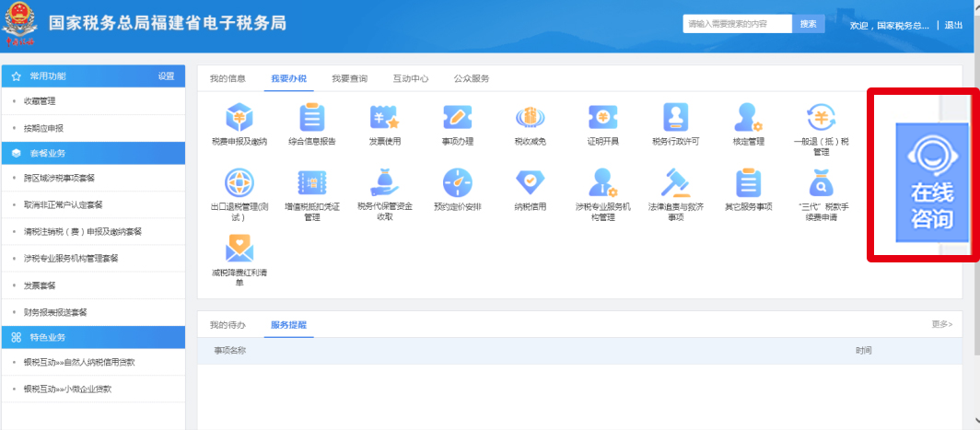The image size is (980, 430).
Task: Click the 时间 column header
Action: [x=864, y=351]
